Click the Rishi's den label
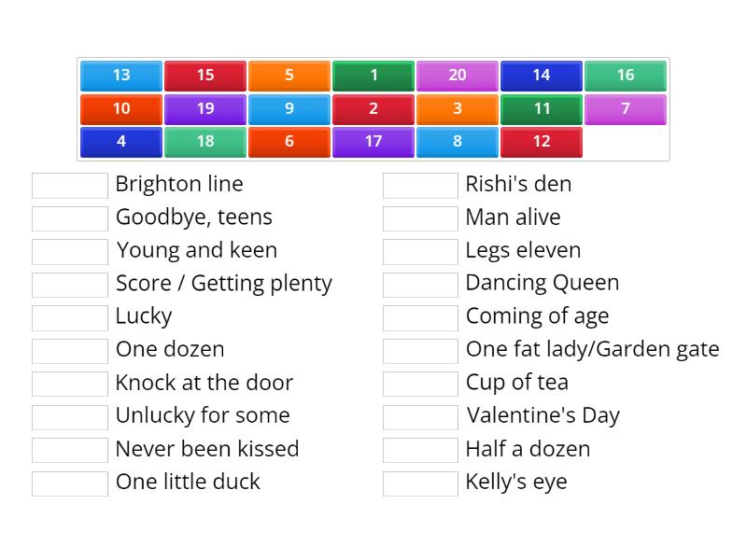Image resolution: width=747 pixels, height=560 pixels. (x=520, y=184)
